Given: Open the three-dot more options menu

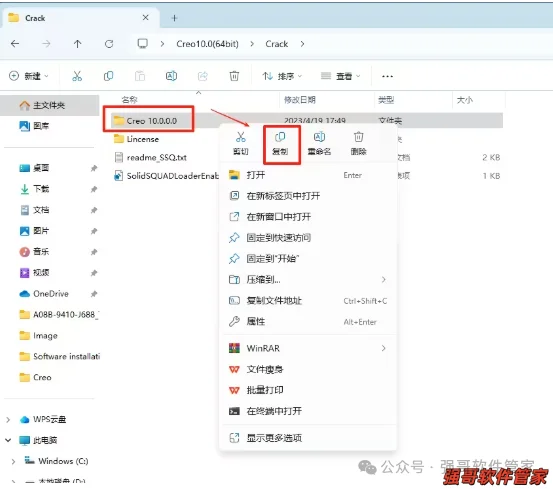Looking at the screenshot, I should pos(387,76).
